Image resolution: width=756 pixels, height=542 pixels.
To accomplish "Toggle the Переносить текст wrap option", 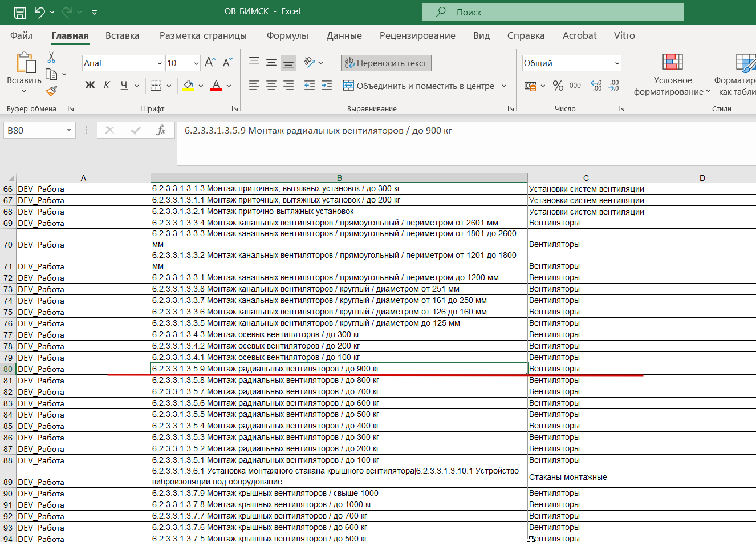I will [x=386, y=63].
